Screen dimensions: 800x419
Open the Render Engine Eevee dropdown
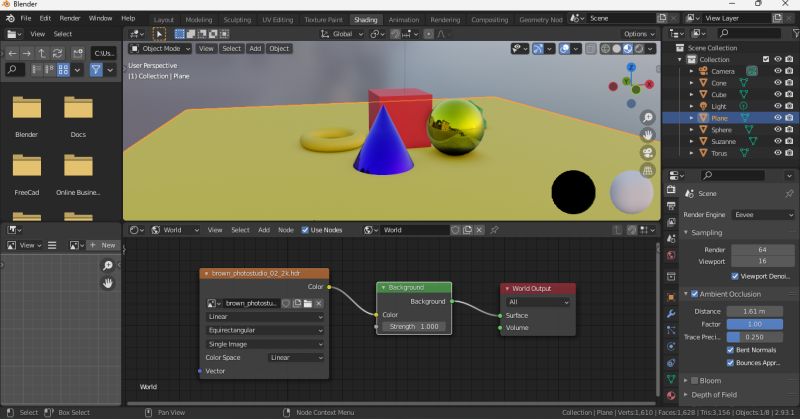[x=763, y=215]
